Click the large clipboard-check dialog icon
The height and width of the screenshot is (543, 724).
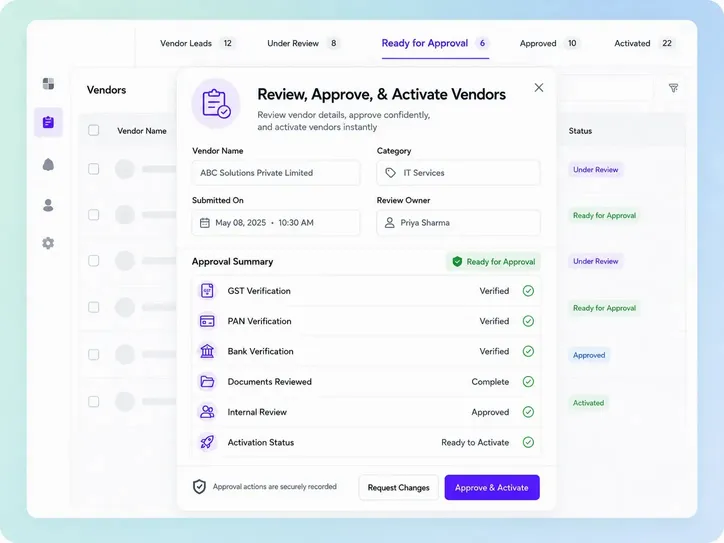[x=216, y=103]
